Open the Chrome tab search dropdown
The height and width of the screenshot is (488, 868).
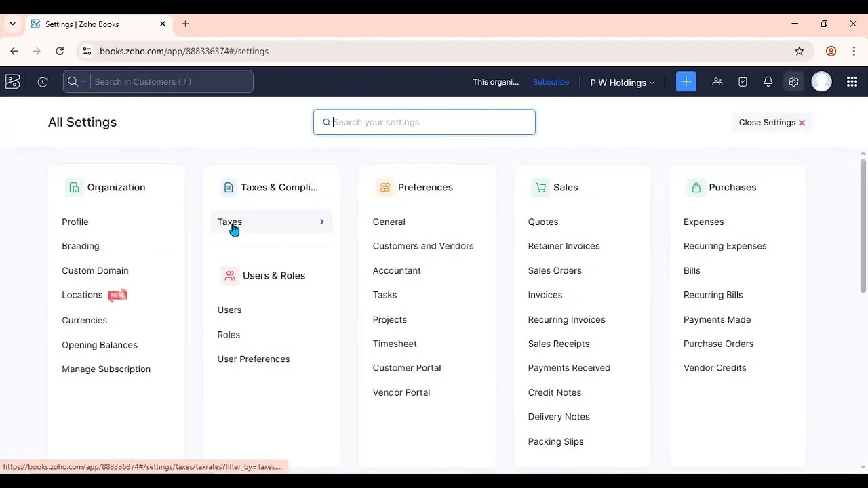[12, 24]
